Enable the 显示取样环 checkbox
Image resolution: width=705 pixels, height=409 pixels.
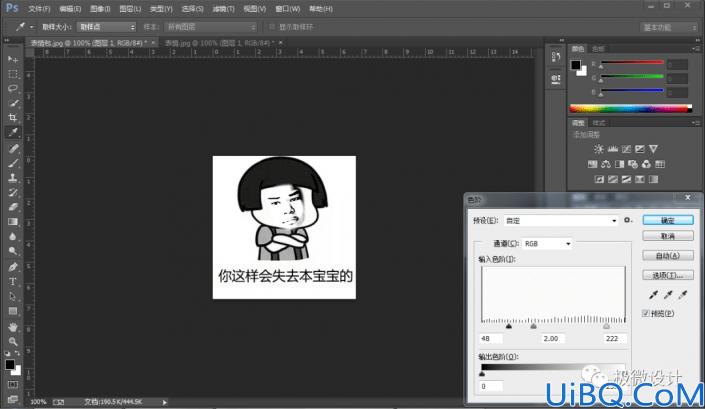point(272,27)
